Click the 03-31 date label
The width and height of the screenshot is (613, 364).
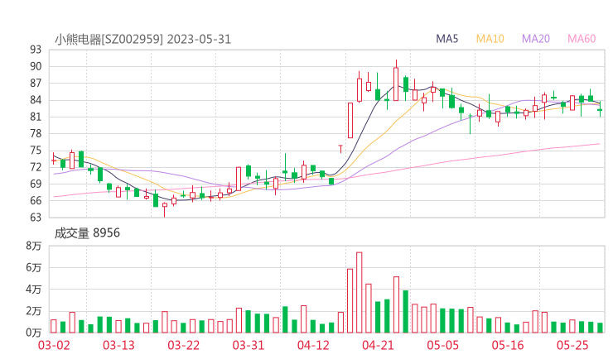coord(249,345)
